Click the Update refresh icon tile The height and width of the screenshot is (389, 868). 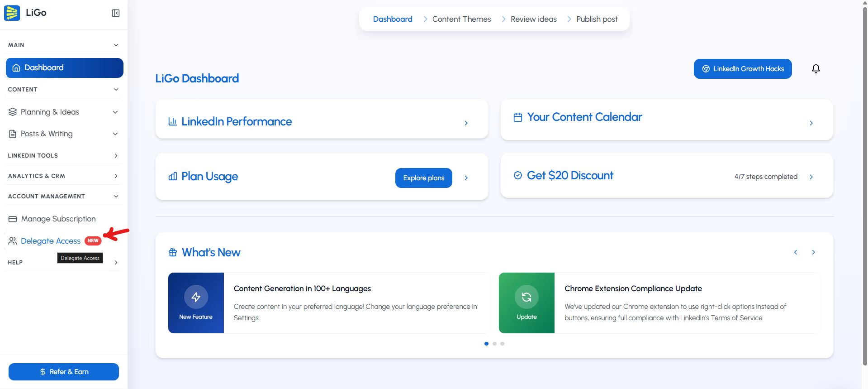coord(526,298)
